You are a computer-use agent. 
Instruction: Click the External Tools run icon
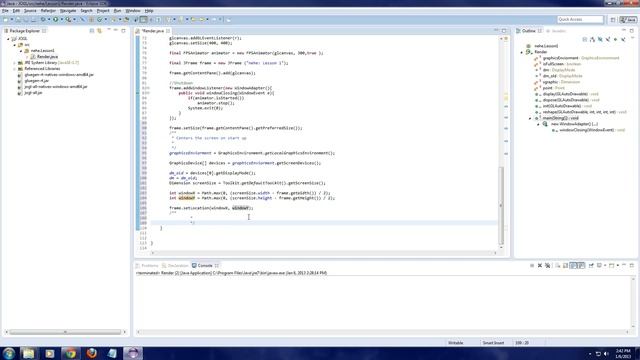(x=69, y=19)
